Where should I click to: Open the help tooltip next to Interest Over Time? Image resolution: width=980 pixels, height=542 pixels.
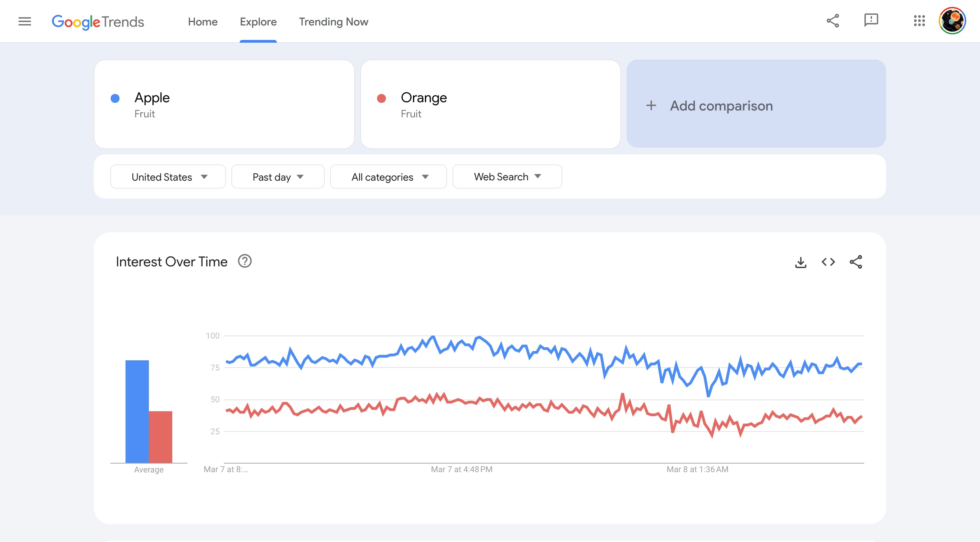(245, 262)
